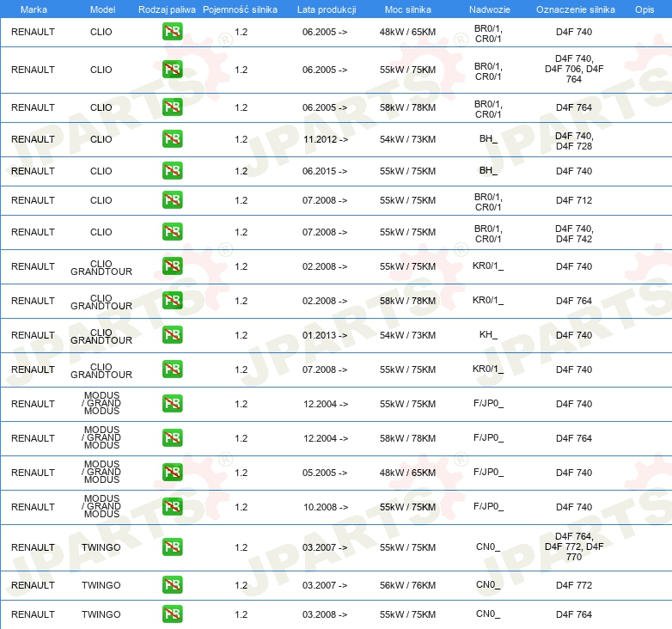Click the production date '03.2008 ->'
This screenshot has width=672, height=629.
pyautogui.click(x=325, y=614)
